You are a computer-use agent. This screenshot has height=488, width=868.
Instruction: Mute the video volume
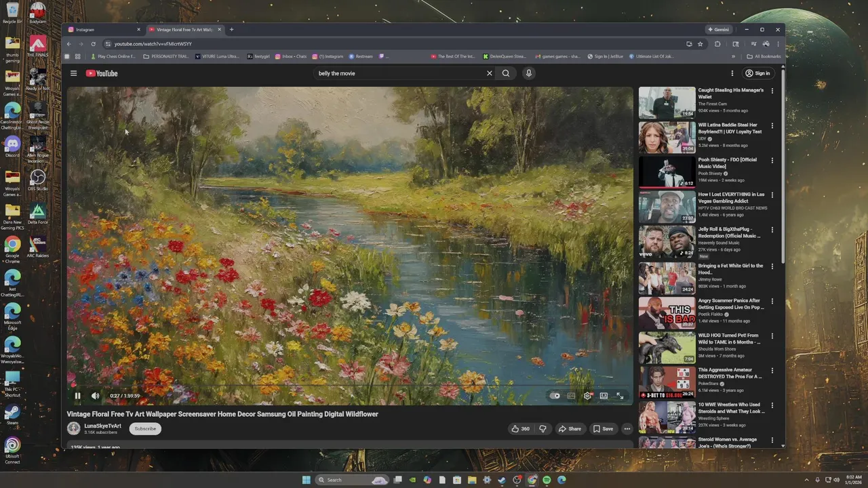click(95, 396)
